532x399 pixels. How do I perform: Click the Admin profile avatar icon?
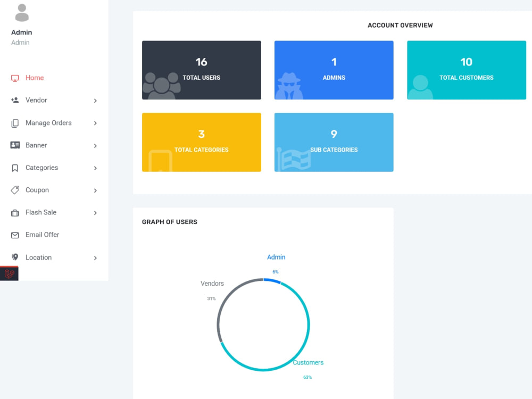22,13
